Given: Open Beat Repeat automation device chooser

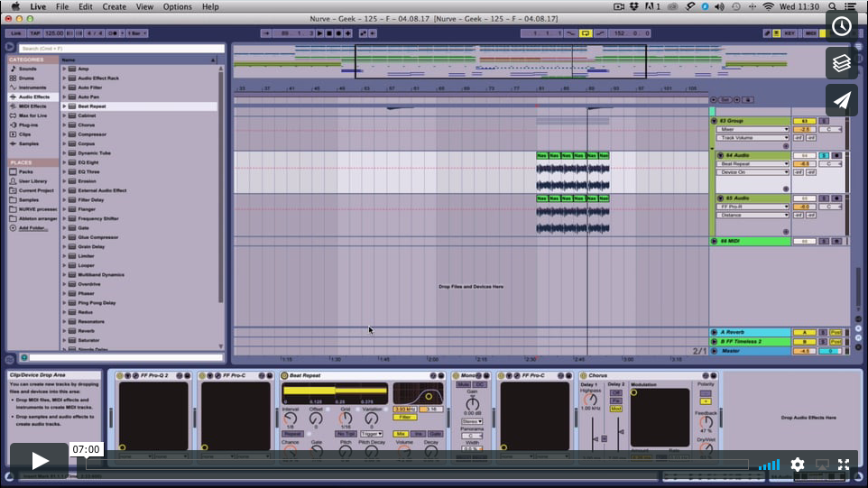Looking at the screenshot, I should [753, 164].
